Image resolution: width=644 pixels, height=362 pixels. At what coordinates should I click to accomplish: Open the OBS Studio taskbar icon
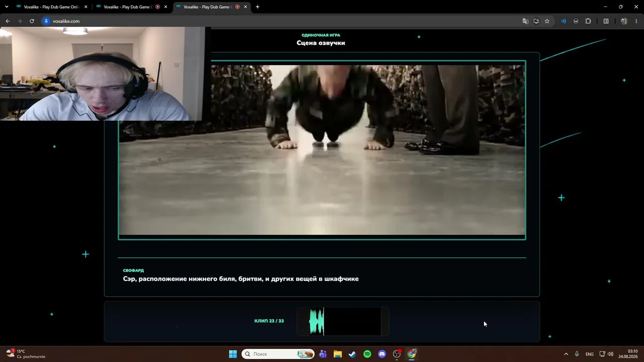pyautogui.click(x=397, y=354)
